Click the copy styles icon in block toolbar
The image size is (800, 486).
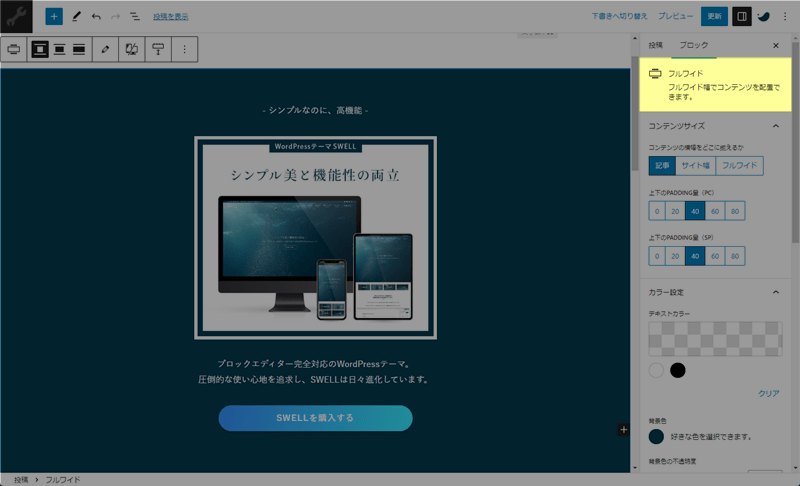[132, 49]
